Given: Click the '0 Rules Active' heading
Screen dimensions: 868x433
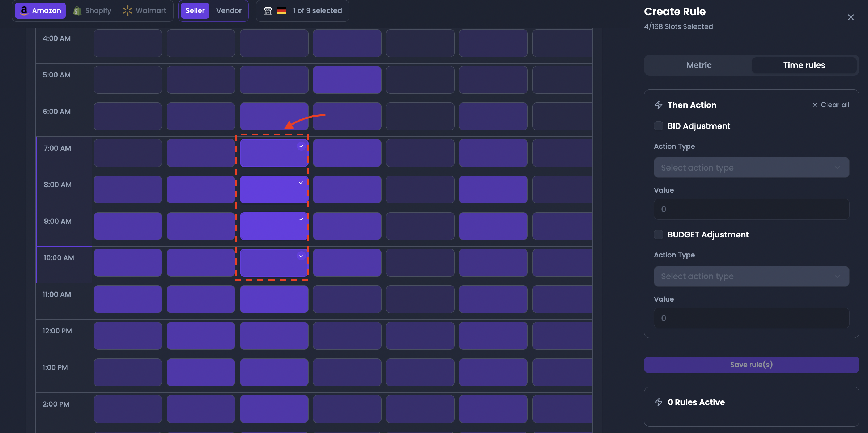Looking at the screenshot, I should tap(696, 402).
